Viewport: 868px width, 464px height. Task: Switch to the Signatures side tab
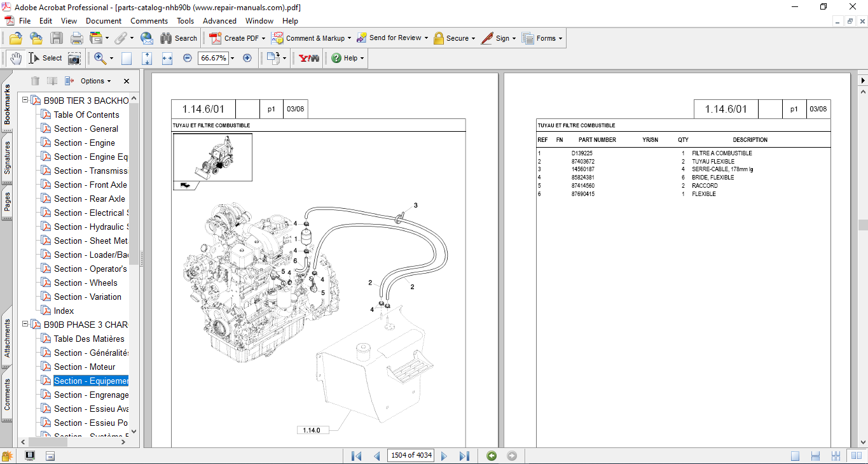[x=7, y=158]
